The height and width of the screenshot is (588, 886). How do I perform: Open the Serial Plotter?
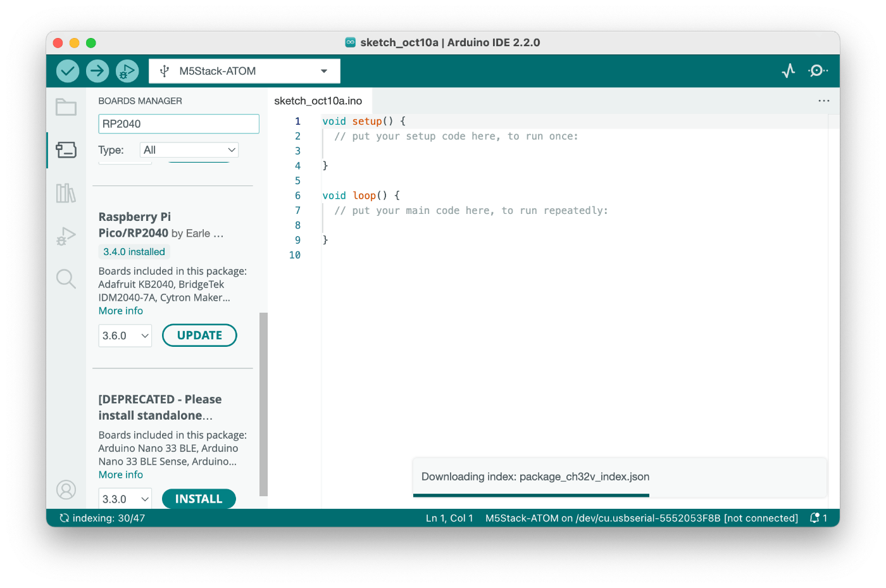(x=789, y=71)
